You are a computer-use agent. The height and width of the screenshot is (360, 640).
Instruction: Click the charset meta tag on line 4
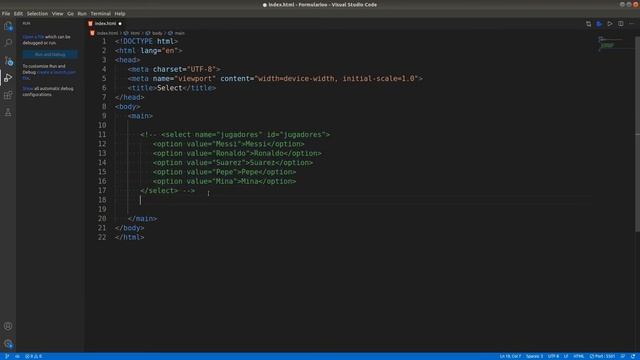[174, 69]
